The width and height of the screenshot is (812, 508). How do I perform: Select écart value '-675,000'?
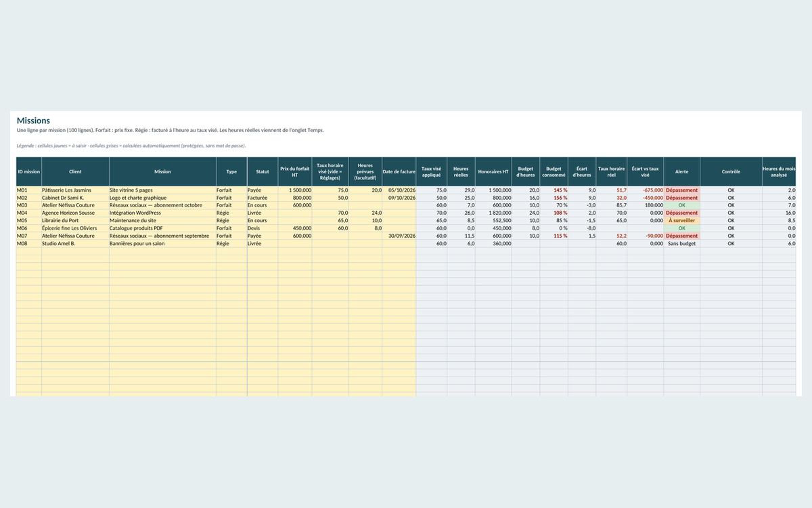click(646, 190)
